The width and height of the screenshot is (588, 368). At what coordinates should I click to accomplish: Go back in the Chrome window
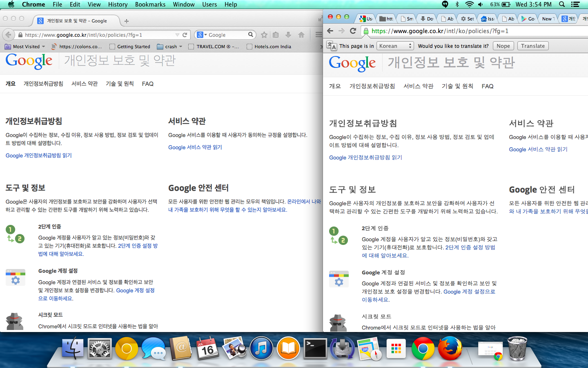tap(330, 31)
